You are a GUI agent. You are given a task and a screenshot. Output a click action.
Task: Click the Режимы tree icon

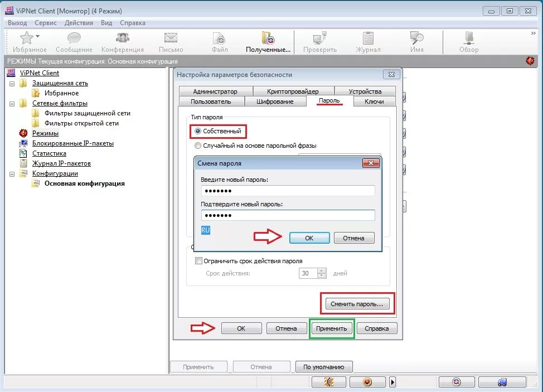(x=23, y=133)
